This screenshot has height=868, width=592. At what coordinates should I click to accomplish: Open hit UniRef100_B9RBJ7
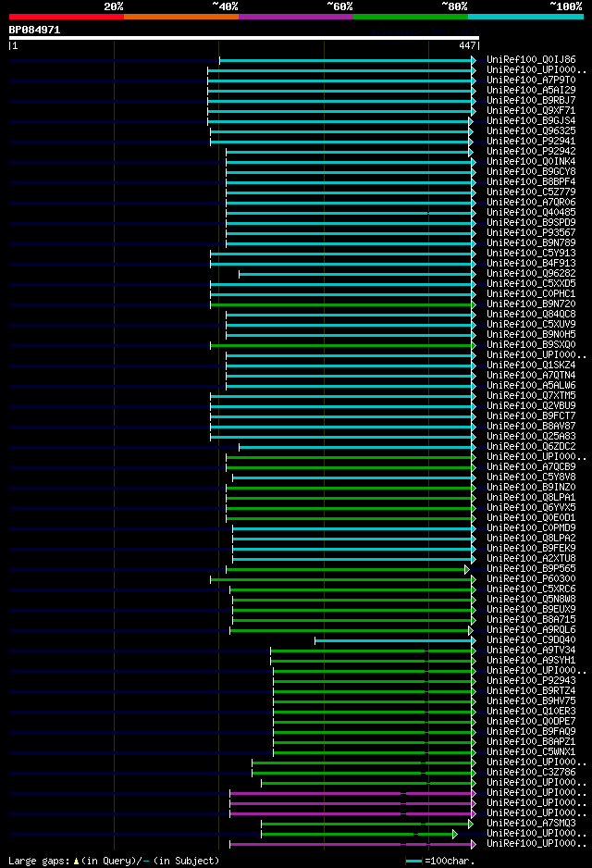pyautogui.click(x=531, y=100)
